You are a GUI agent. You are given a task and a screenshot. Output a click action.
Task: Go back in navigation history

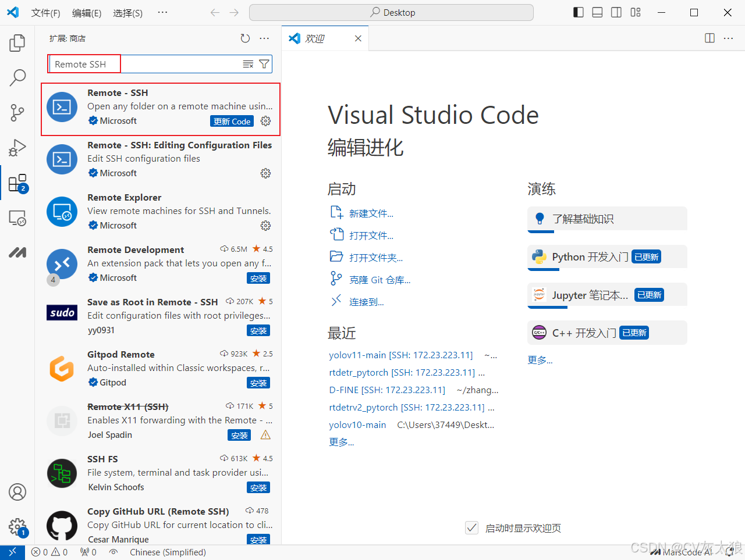pos(215,12)
